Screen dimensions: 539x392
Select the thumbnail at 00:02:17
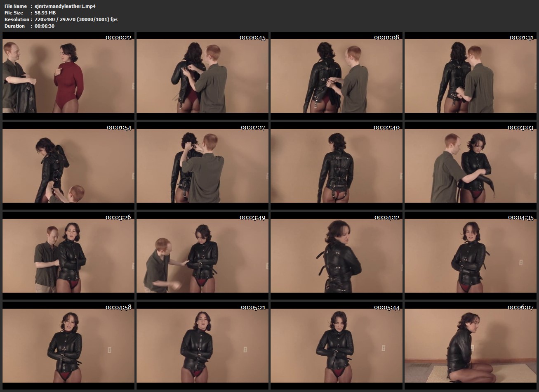[x=202, y=166]
